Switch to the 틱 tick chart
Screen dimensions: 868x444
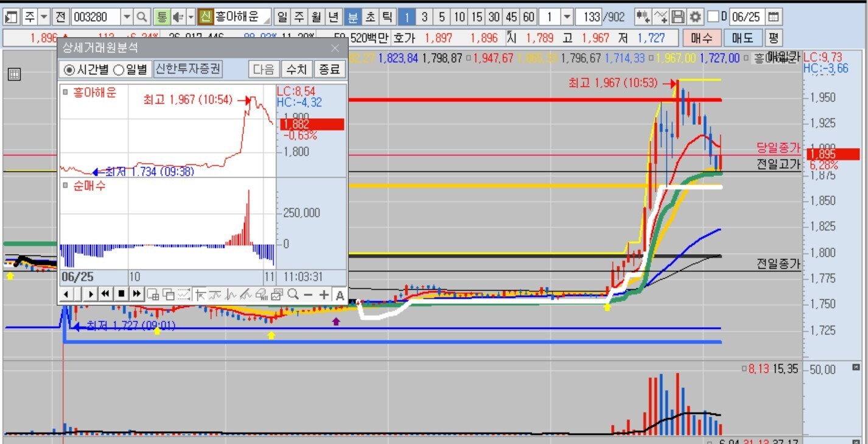click(387, 16)
